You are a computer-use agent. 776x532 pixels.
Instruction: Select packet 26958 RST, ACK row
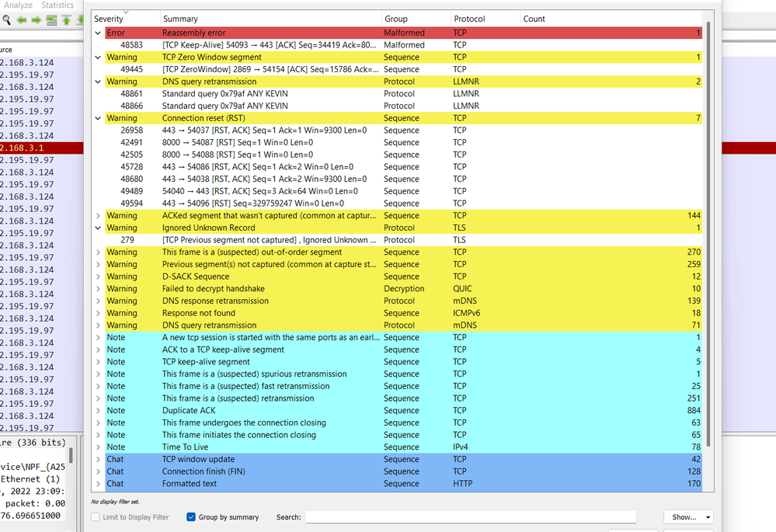tap(403, 130)
